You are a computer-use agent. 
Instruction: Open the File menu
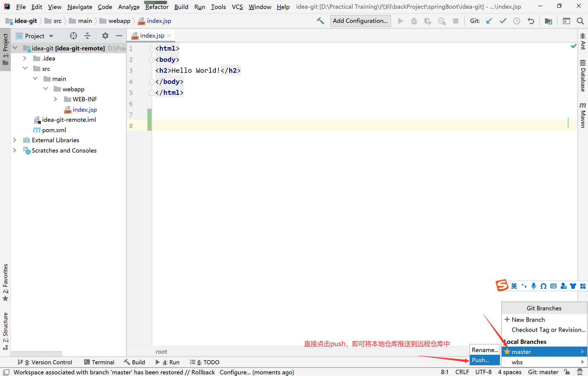pos(21,7)
